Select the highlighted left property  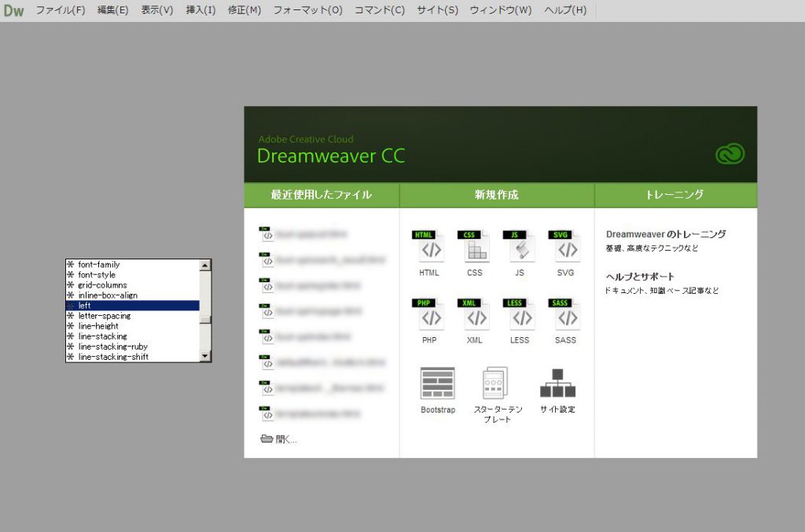tap(132, 306)
